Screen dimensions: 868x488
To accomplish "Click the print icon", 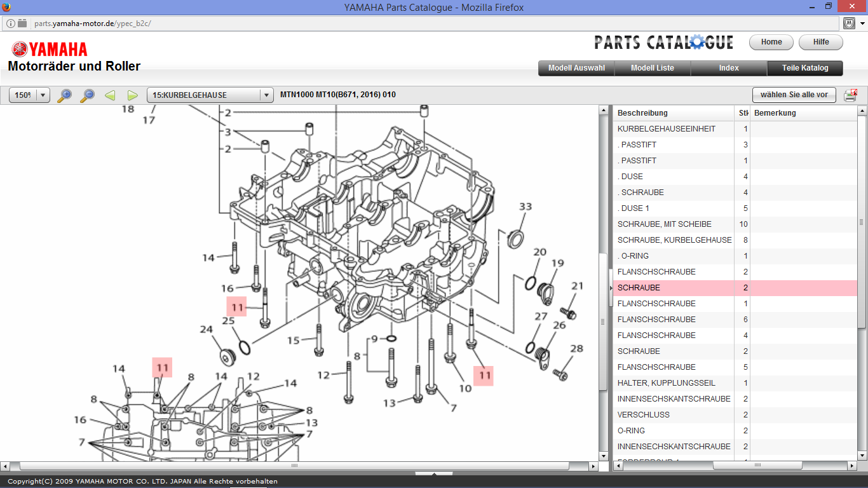I will (x=850, y=95).
